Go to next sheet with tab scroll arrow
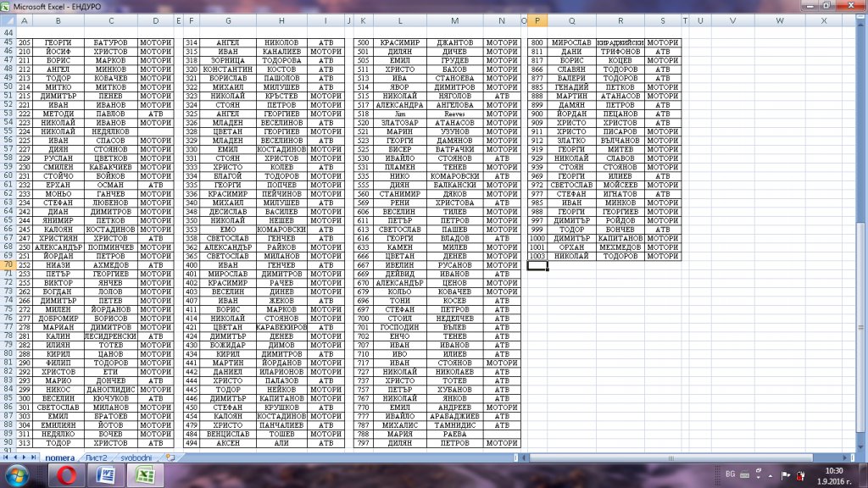Viewport: 868px width, 488px height. click(x=24, y=457)
